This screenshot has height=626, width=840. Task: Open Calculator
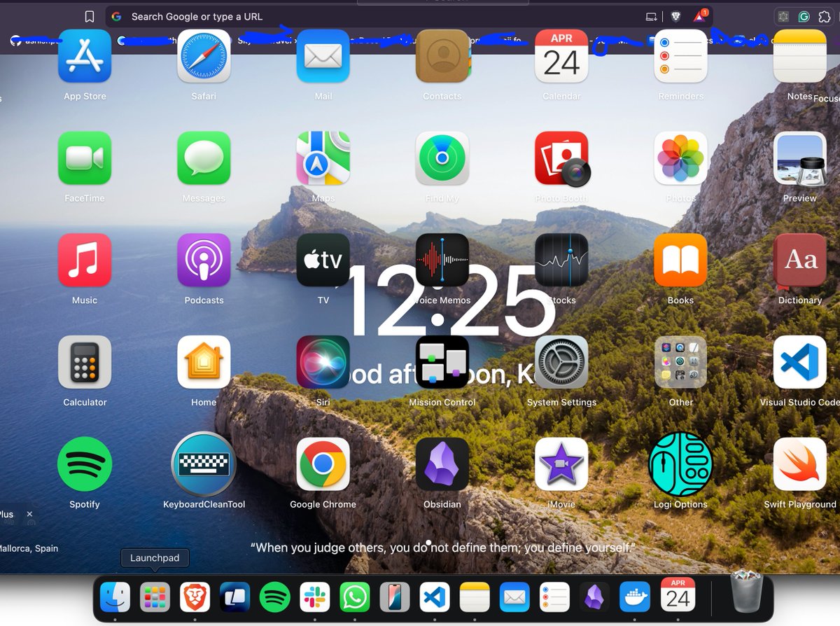pyautogui.click(x=85, y=362)
